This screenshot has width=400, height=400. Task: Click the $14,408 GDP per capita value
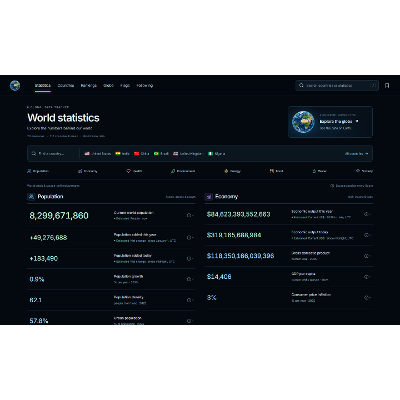point(219,277)
